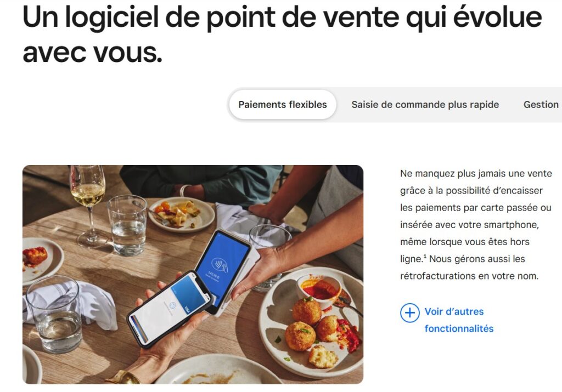Open the partially visible Gestion tab
The image size is (562, 392).
click(x=542, y=105)
